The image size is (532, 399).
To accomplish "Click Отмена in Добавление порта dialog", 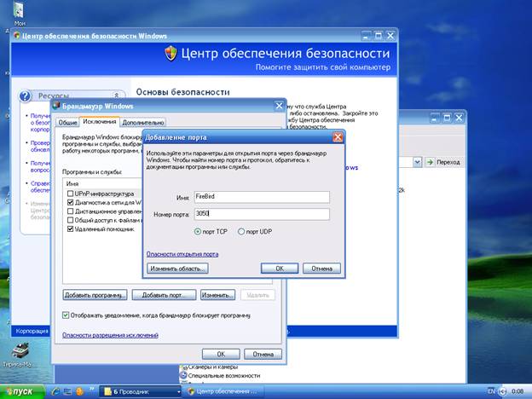I will tap(321, 269).
